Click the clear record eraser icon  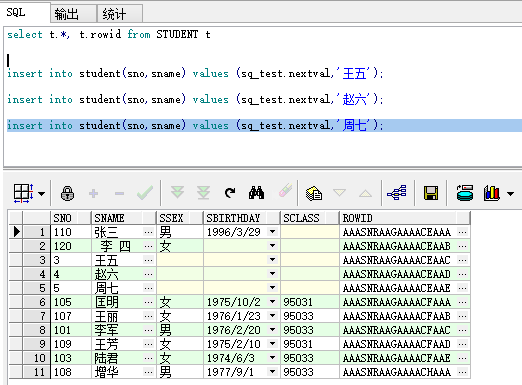pyautogui.click(x=285, y=191)
